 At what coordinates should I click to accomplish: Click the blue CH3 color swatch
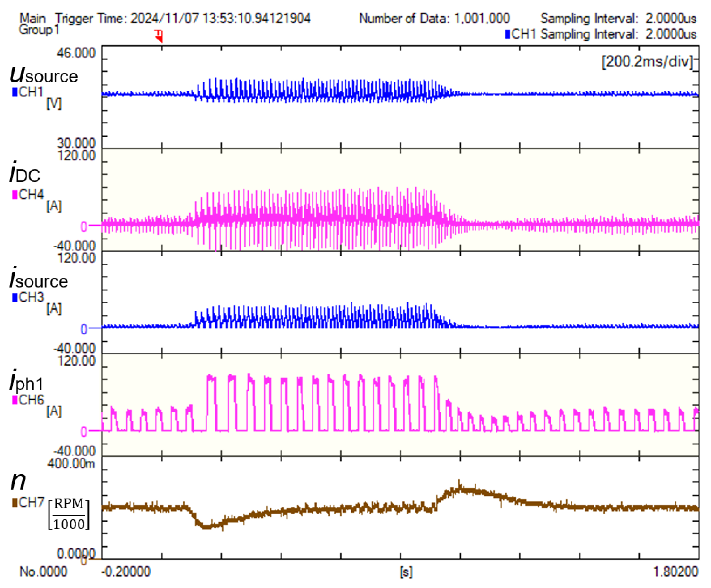click(15, 297)
